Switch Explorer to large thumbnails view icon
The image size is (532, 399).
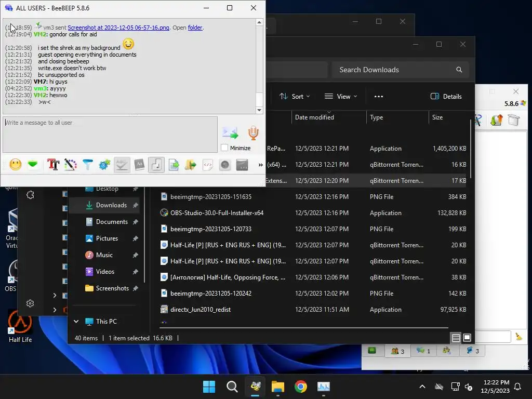coord(467,338)
